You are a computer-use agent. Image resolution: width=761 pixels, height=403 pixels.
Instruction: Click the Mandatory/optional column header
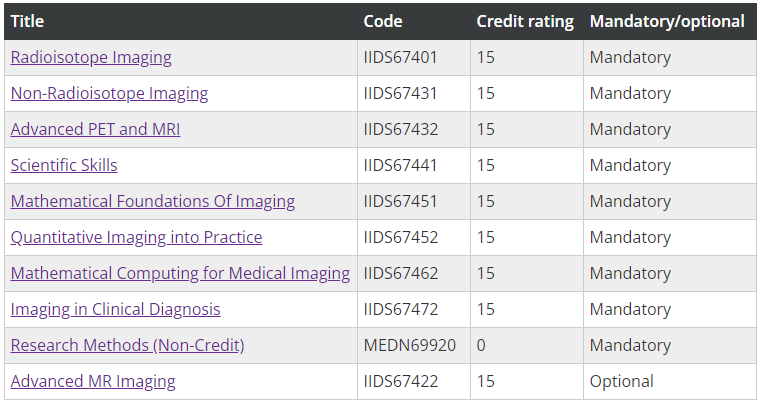(667, 21)
